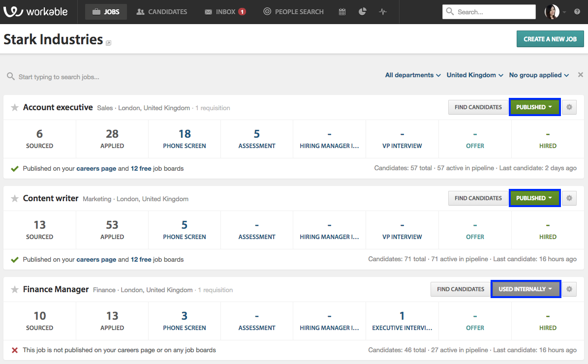Open Account executive job title
The width and height of the screenshot is (588, 364).
[x=58, y=107]
